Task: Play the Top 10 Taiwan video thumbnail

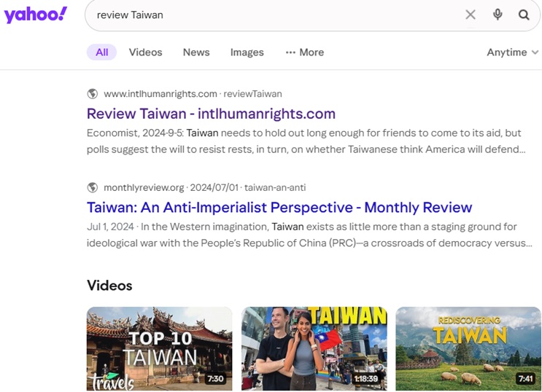Action: pyautogui.click(x=159, y=348)
